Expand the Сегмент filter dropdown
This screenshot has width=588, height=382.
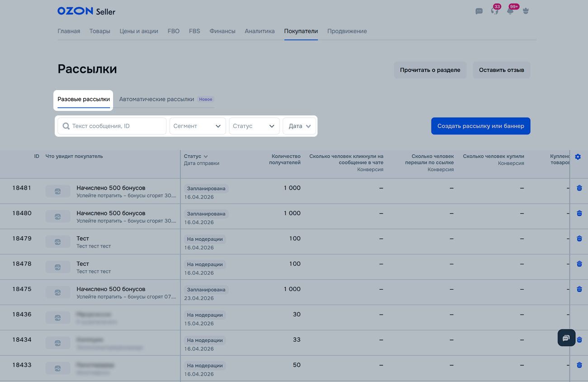(198, 126)
